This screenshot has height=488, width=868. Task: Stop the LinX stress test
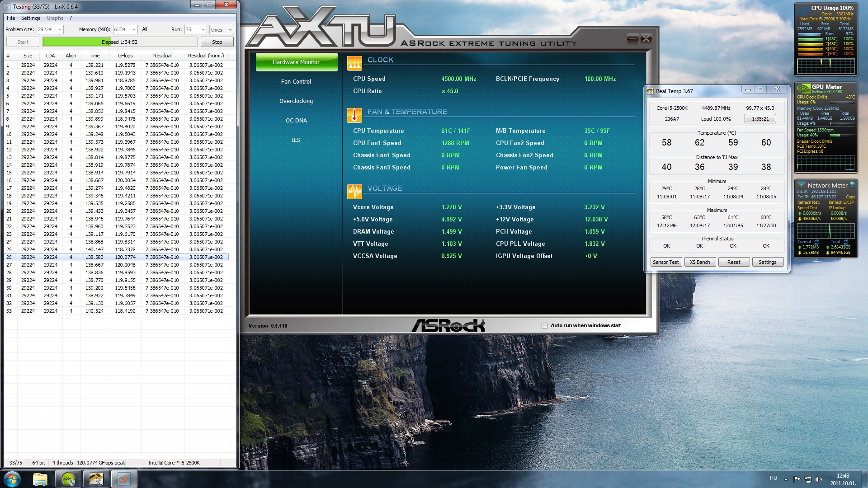[217, 42]
